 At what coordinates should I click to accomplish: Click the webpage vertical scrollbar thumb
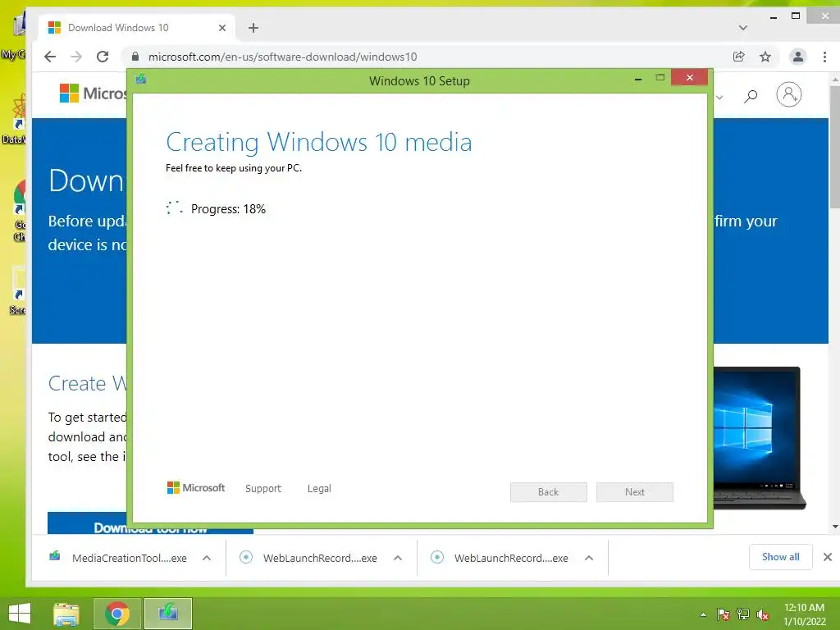(x=834, y=147)
